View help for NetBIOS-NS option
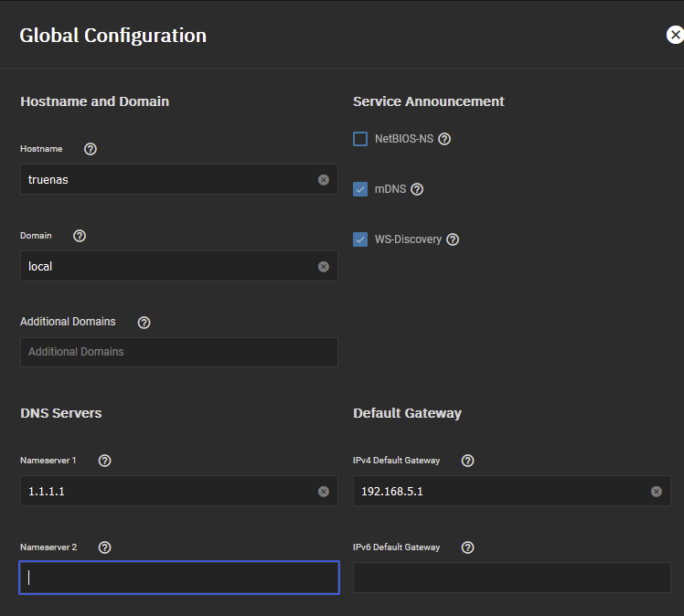The height and width of the screenshot is (616, 684). (x=444, y=139)
